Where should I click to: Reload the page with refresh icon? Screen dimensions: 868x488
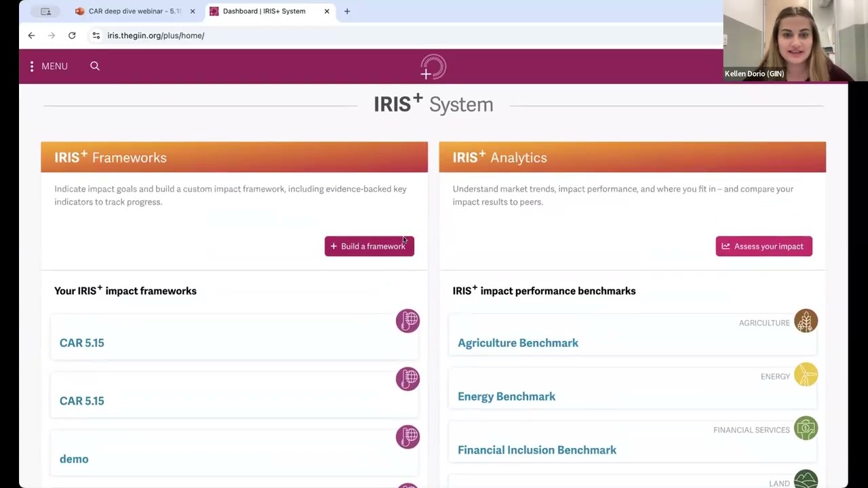point(72,35)
